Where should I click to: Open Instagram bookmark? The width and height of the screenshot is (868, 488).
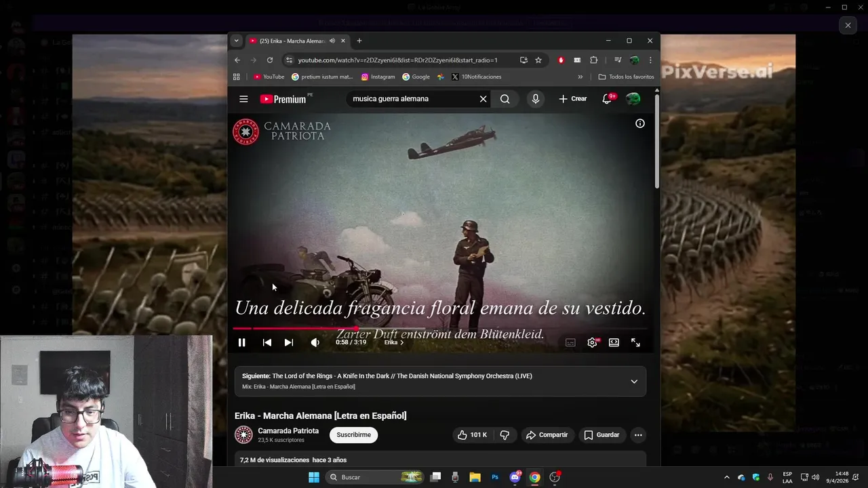tap(378, 77)
